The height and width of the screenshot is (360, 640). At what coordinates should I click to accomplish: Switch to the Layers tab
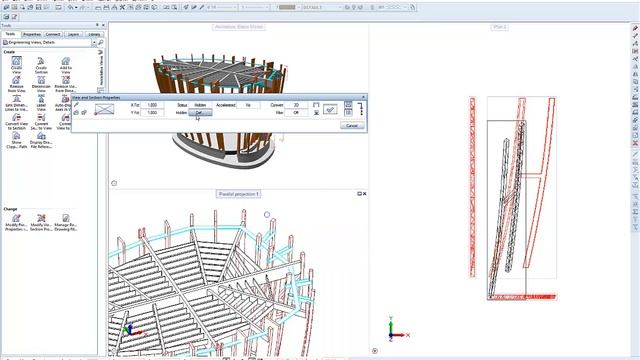coord(73,34)
